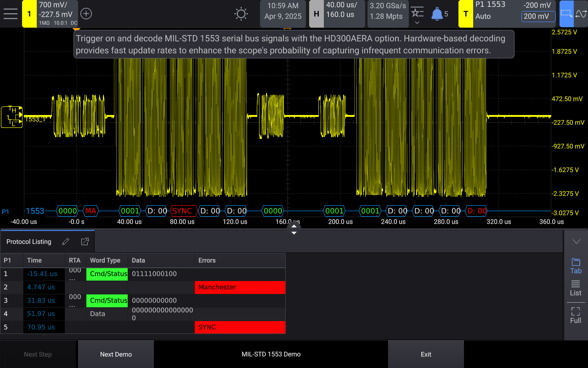Click the waveform recall/compare icon
This screenshot has width=588, height=368.
coord(580,14)
